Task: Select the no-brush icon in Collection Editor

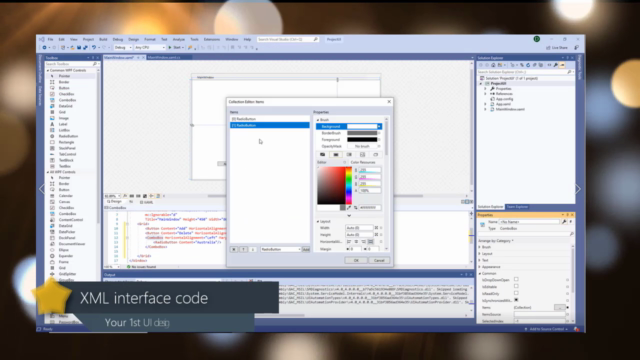Action: click(322, 155)
